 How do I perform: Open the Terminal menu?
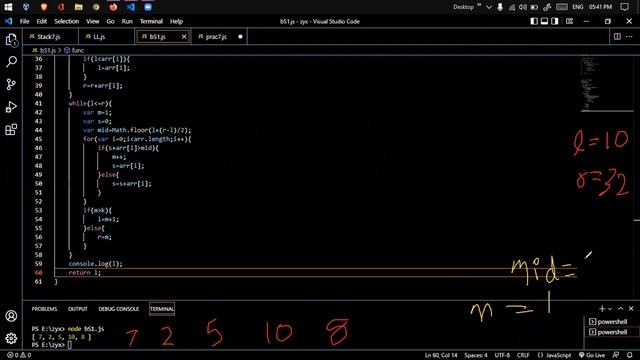[x=151, y=21]
